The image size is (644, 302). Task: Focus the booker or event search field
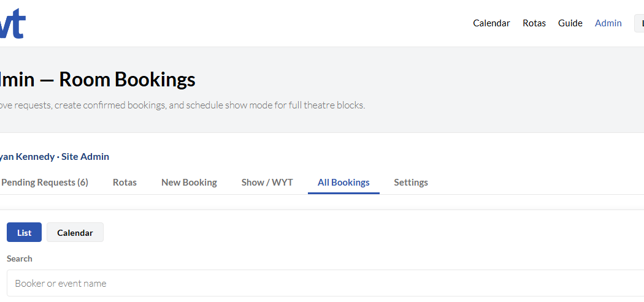click(x=325, y=283)
